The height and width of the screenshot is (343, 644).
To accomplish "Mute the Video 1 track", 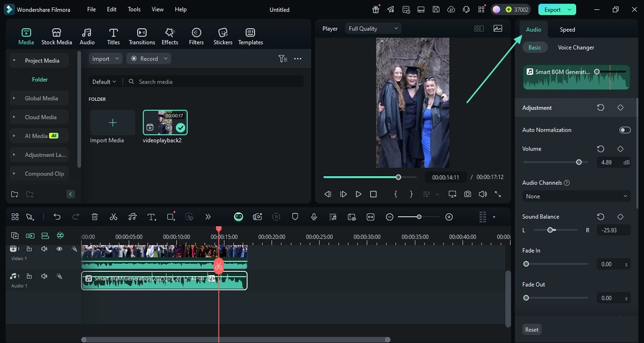I will coord(44,249).
